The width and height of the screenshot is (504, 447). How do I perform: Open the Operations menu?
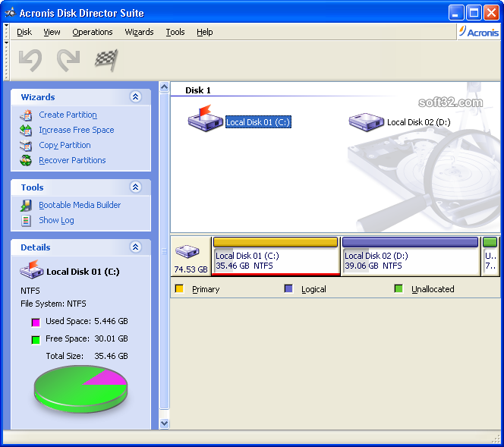pos(93,32)
